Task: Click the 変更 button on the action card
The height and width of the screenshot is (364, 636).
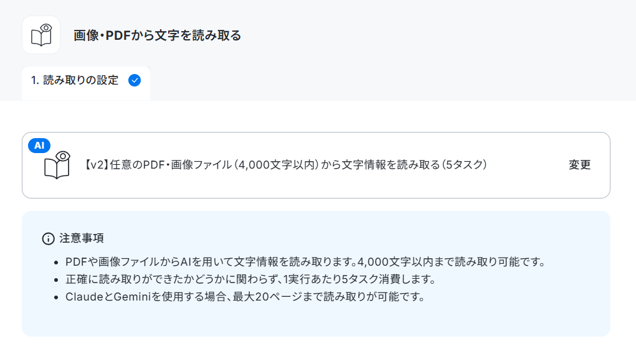Action: pyautogui.click(x=579, y=164)
